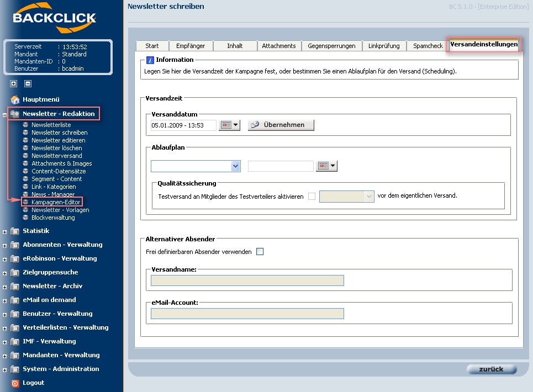Click the bullet icon beside Blockverwaltung
Viewport: 533px width, 392px height.
pyautogui.click(x=25, y=217)
